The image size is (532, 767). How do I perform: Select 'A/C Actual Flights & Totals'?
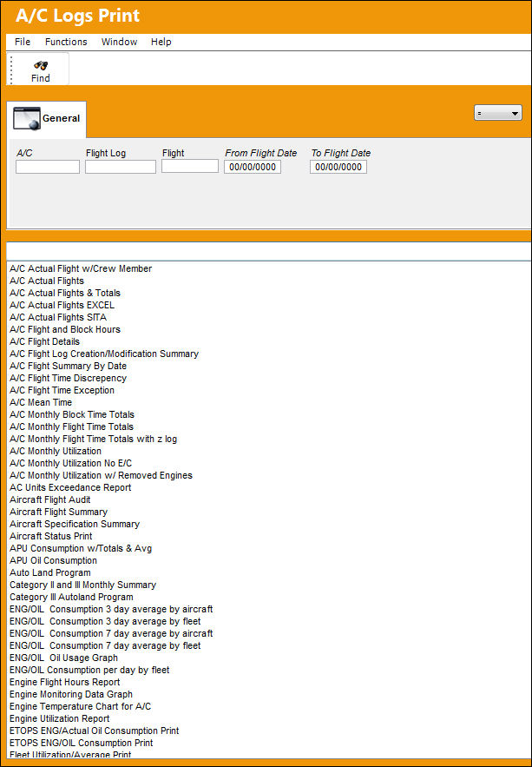tap(65, 293)
